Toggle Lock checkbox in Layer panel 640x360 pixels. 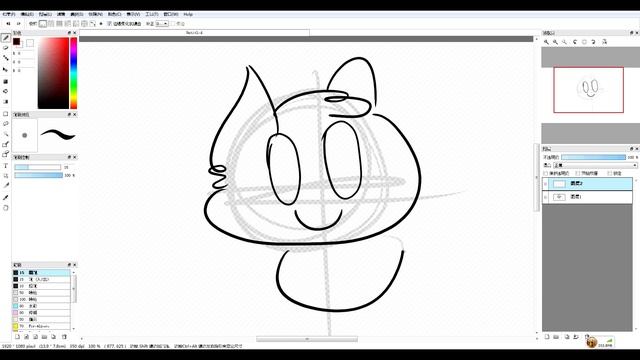pos(609,173)
